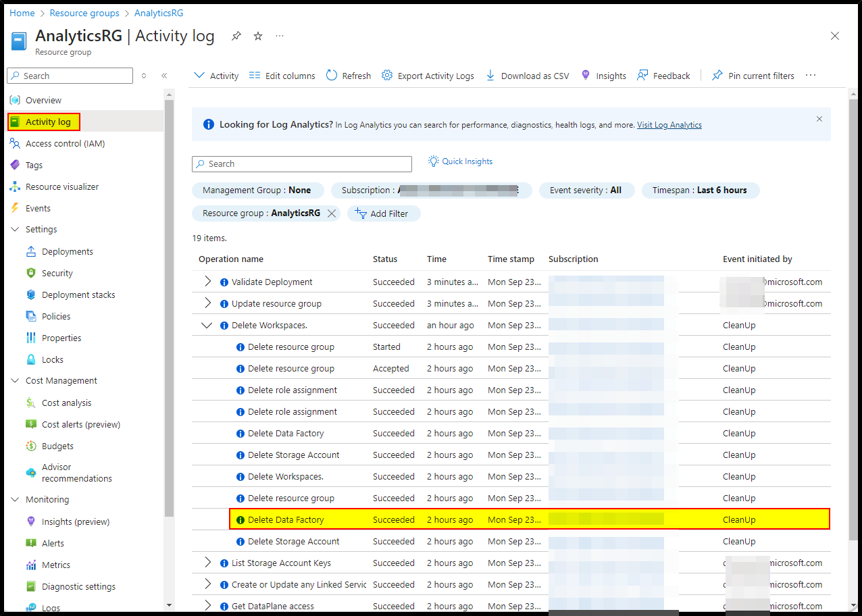Change the Timespan filter
This screenshot has width=862, height=616.
700,190
